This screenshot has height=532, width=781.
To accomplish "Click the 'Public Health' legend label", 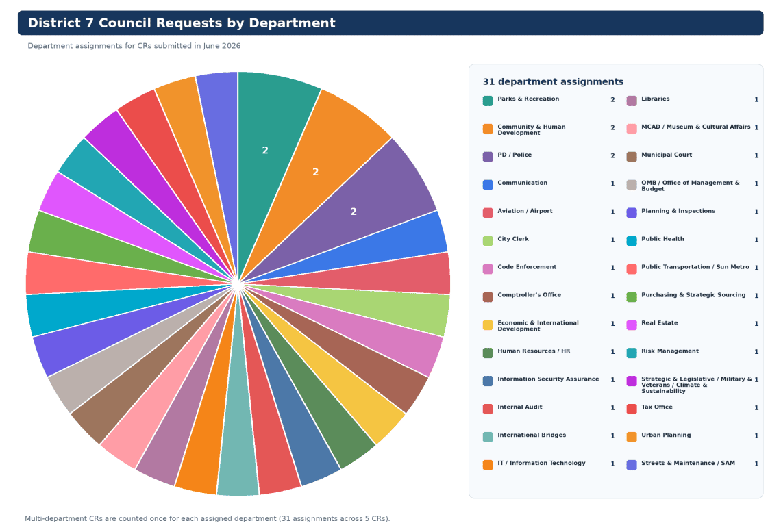I will [x=662, y=239].
